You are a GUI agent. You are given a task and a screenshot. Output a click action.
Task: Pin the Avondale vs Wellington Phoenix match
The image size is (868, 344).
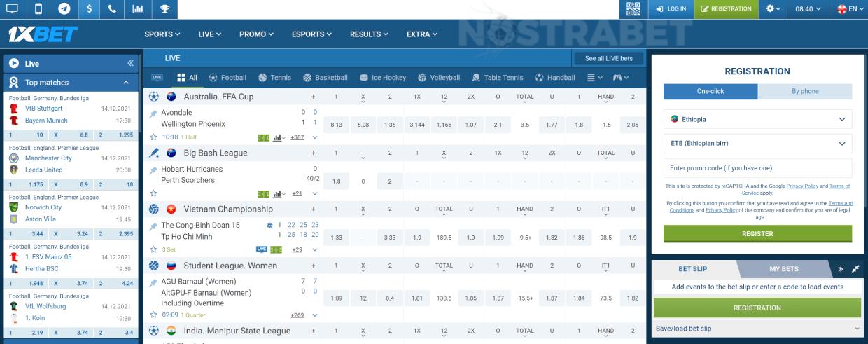pyautogui.click(x=153, y=114)
